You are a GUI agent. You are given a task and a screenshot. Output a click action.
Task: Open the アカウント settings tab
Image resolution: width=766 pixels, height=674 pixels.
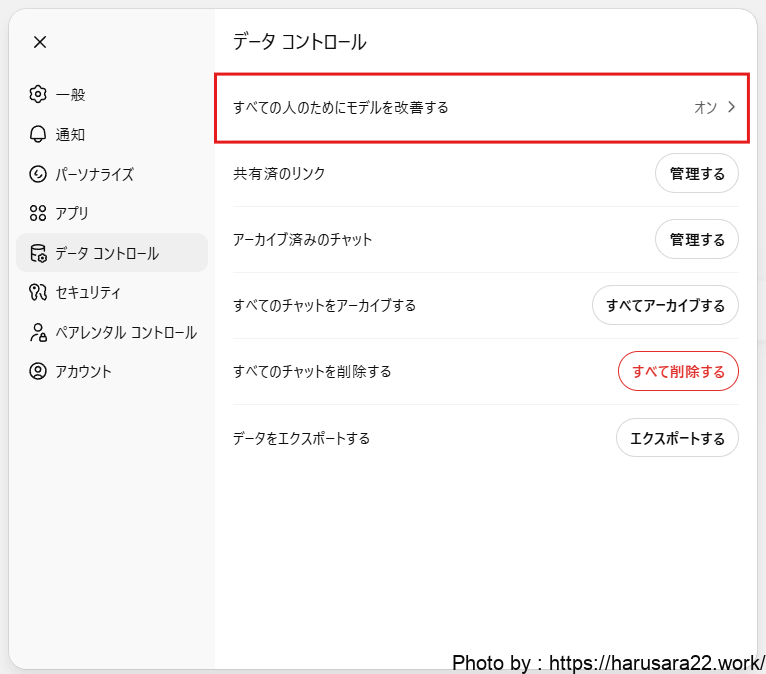point(83,371)
